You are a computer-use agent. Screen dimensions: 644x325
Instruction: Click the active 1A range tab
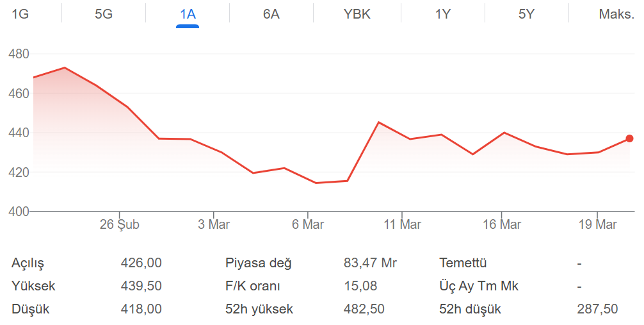[x=188, y=14]
